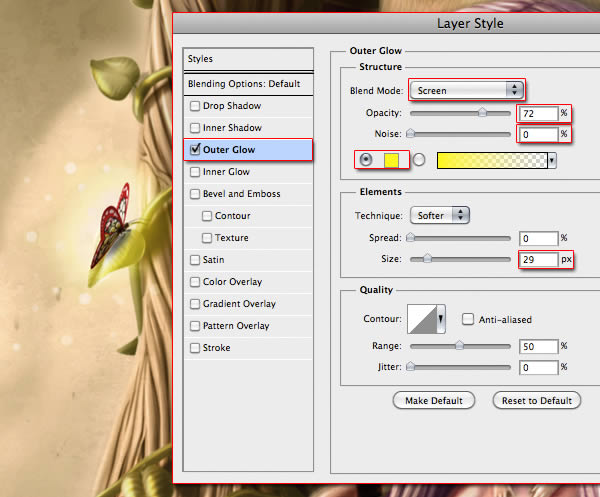
Task: Click the Contour shape thumbnail
Action: [x=422, y=319]
